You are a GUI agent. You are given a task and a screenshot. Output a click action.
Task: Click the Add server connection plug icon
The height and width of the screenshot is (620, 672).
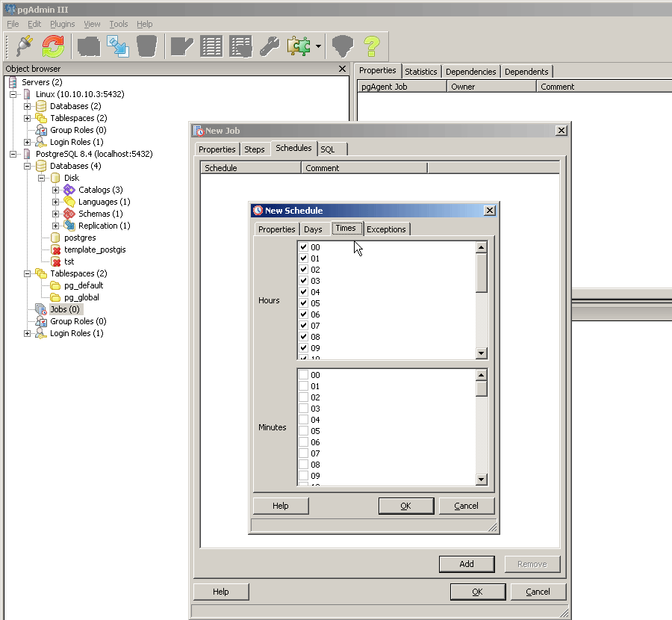click(25, 46)
